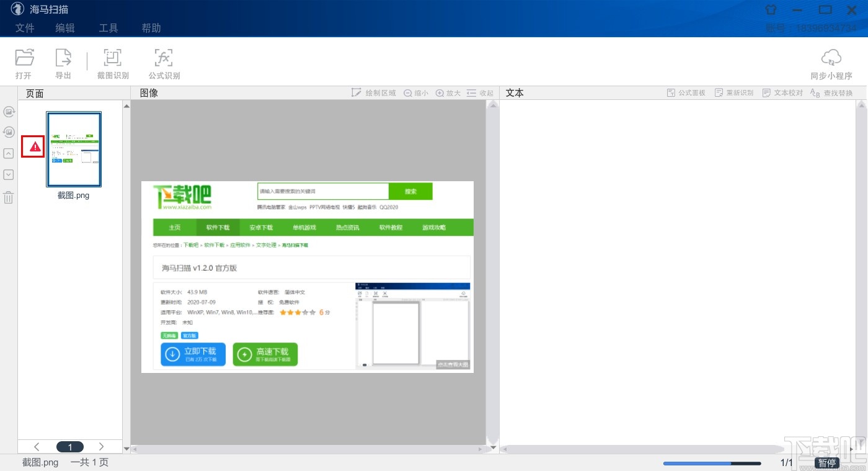Click the page panel scroll-up arrow
The image size is (868, 471).
[x=126, y=106]
